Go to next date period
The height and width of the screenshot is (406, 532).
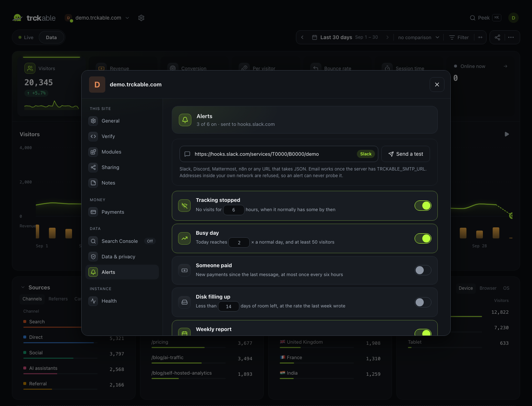coord(387,37)
